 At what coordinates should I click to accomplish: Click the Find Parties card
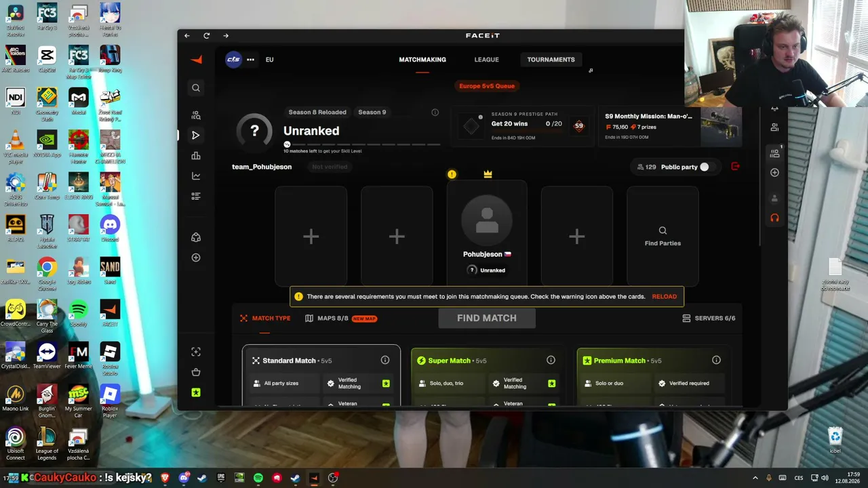click(663, 237)
